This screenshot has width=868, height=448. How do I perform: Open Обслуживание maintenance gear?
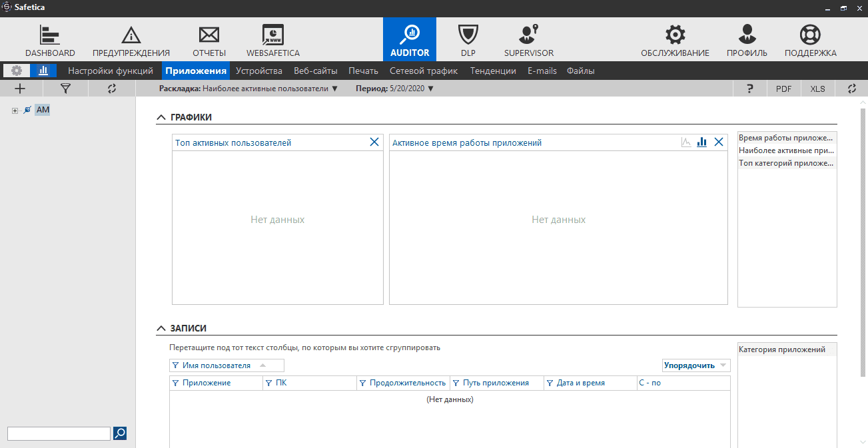[x=675, y=41]
